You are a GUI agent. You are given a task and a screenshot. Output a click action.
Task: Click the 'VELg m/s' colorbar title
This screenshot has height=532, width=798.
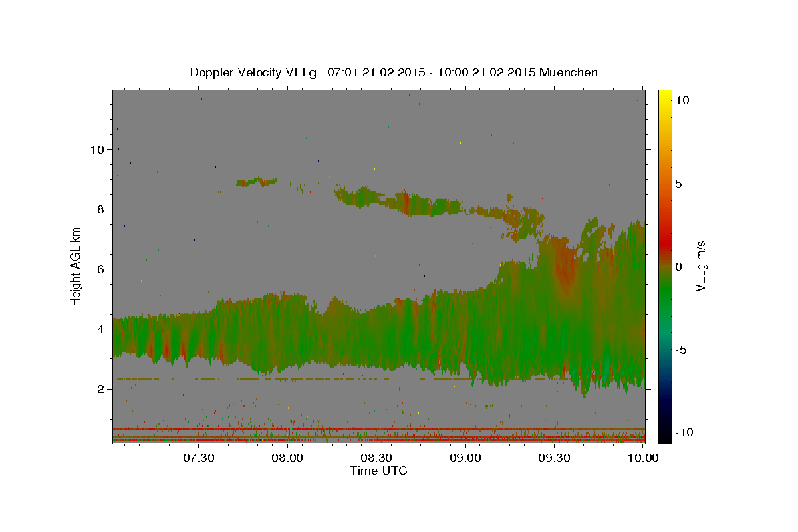701,267
